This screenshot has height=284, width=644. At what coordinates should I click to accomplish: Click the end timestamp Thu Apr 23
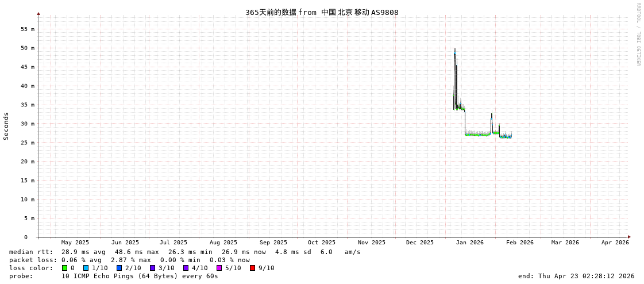576,276
